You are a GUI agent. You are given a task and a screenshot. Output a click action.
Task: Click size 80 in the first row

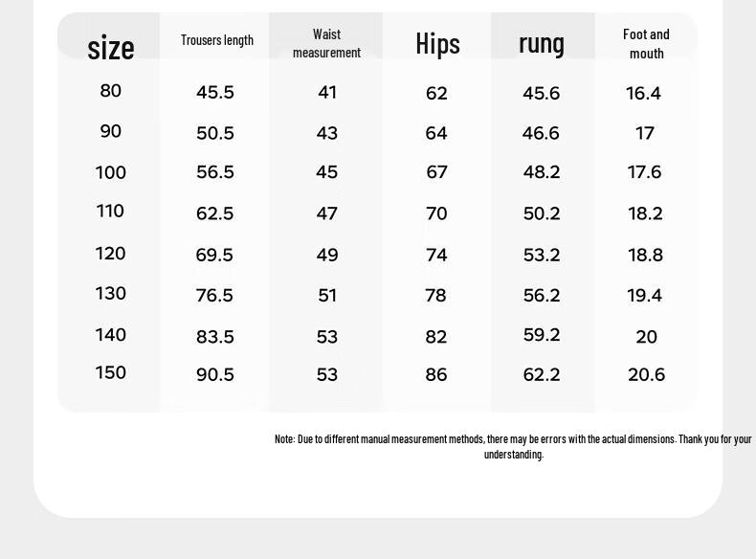[x=110, y=91]
